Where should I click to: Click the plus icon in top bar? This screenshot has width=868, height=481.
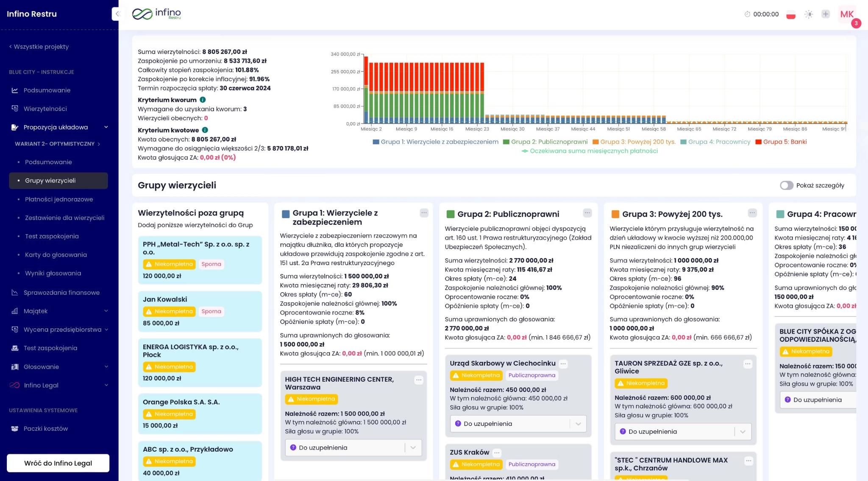[825, 14]
